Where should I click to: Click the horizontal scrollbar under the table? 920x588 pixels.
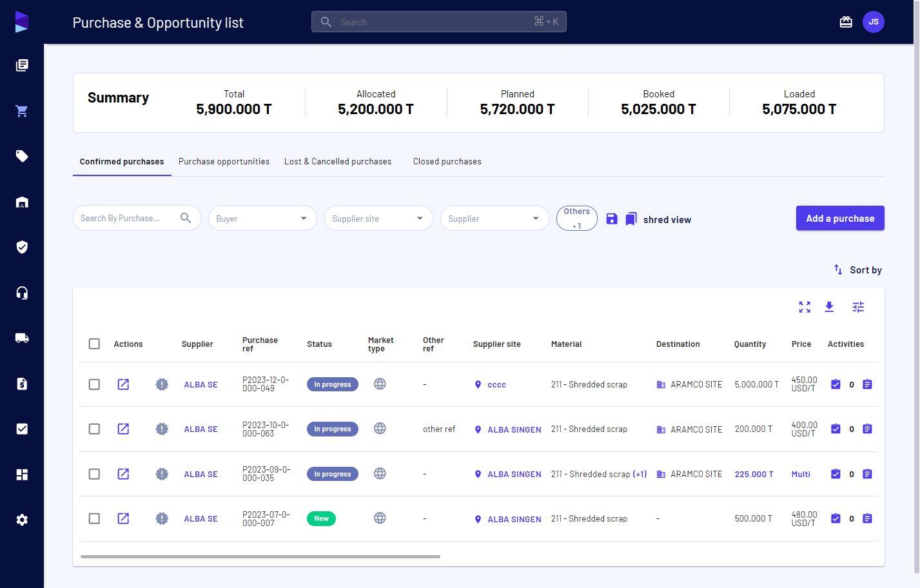[260, 556]
